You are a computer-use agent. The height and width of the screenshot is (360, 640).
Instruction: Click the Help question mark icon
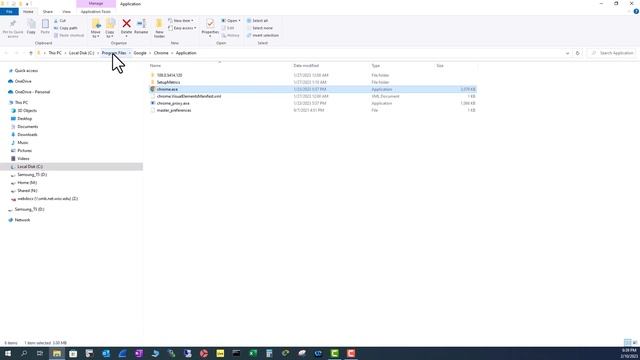tap(636, 12)
